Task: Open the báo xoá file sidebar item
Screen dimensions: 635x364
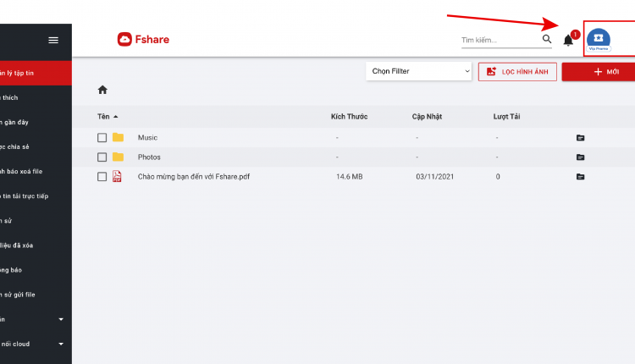Action: coord(36,172)
